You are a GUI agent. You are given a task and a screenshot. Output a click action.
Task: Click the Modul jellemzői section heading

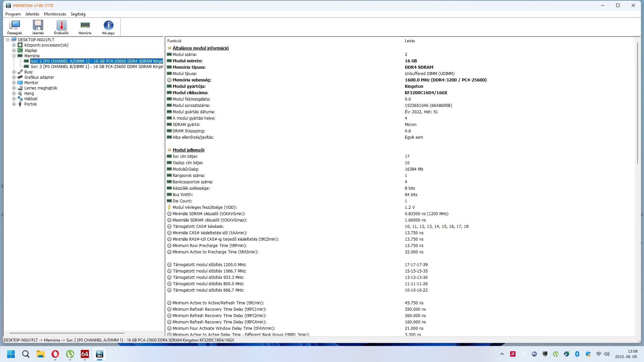click(x=189, y=150)
